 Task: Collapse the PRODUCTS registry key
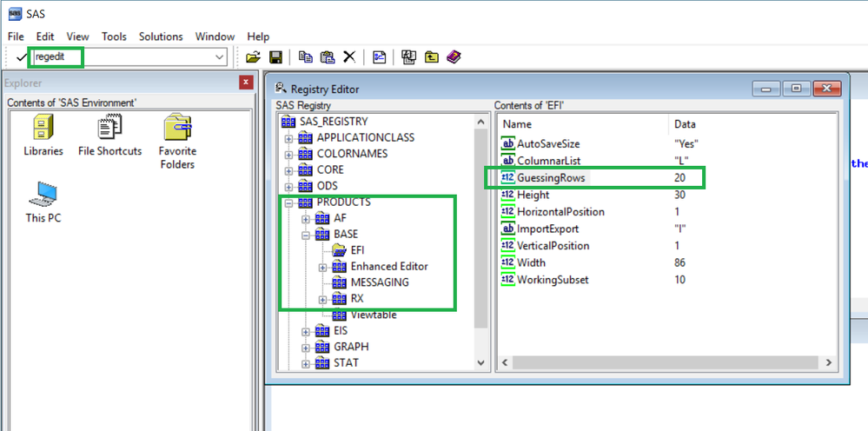(288, 203)
